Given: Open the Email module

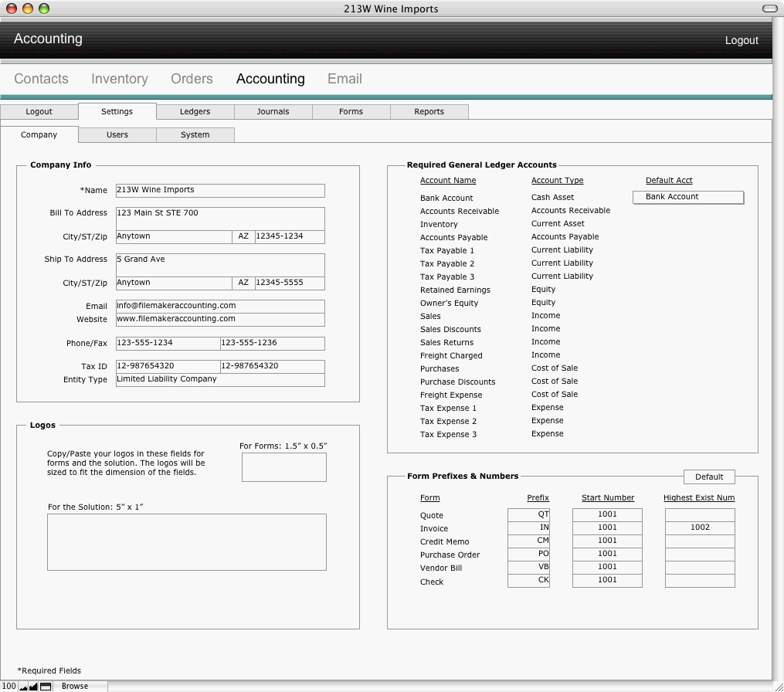Looking at the screenshot, I should coord(344,79).
